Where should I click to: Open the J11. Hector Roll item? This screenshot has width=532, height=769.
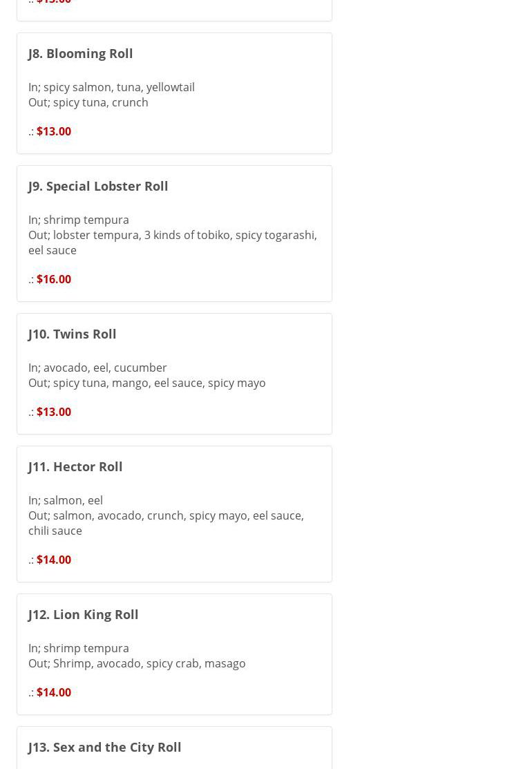pyautogui.click(x=75, y=466)
